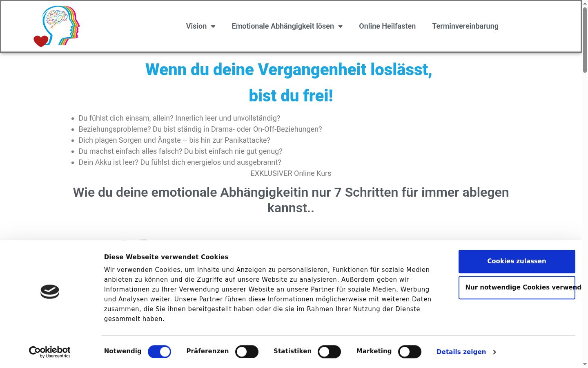Click 'EXKLUSIVER Online Kurs' text
Image resolution: width=588 pixels, height=368 pixels.
click(x=291, y=173)
